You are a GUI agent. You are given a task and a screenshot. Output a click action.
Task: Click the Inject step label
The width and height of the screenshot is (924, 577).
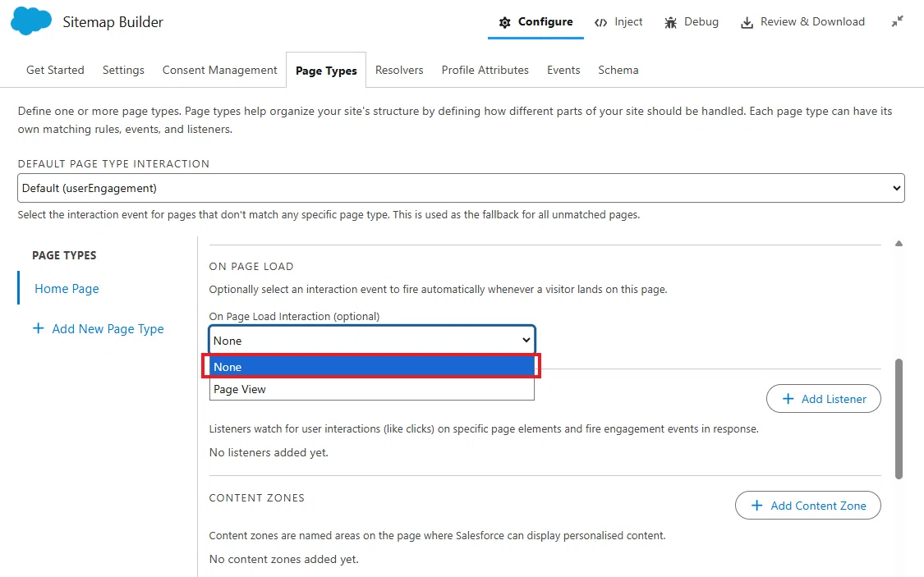click(628, 22)
